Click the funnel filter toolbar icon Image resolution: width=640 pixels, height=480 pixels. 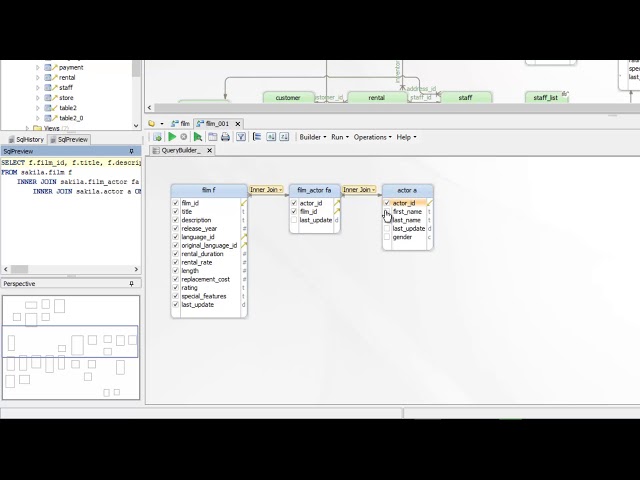pyautogui.click(x=241, y=137)
